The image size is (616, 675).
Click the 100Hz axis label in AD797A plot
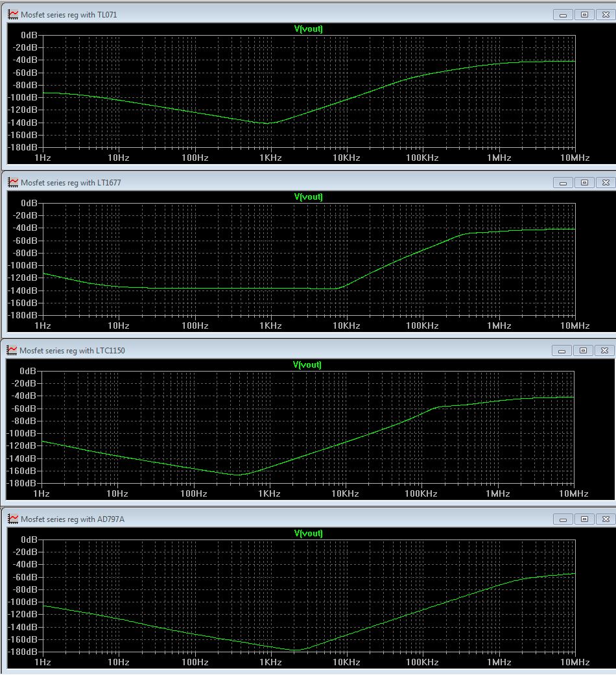point(195,663)
